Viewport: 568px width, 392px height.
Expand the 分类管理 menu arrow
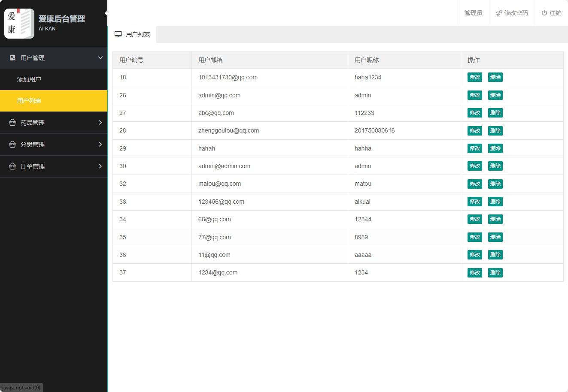click(100, 145)
